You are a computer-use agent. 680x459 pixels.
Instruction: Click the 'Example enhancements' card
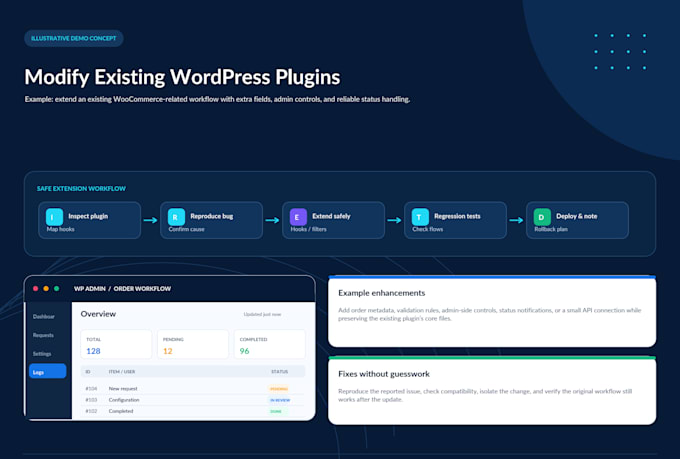pyautogui.click(x=492, y=311)
